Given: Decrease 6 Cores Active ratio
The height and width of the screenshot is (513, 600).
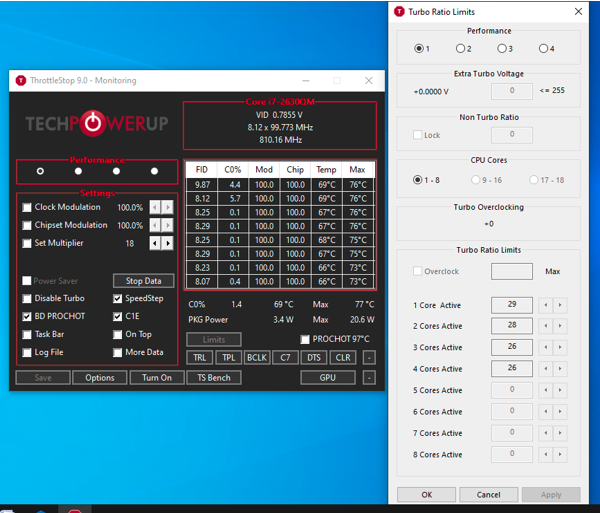Looking at the screenshot, I should pos(546,412).
